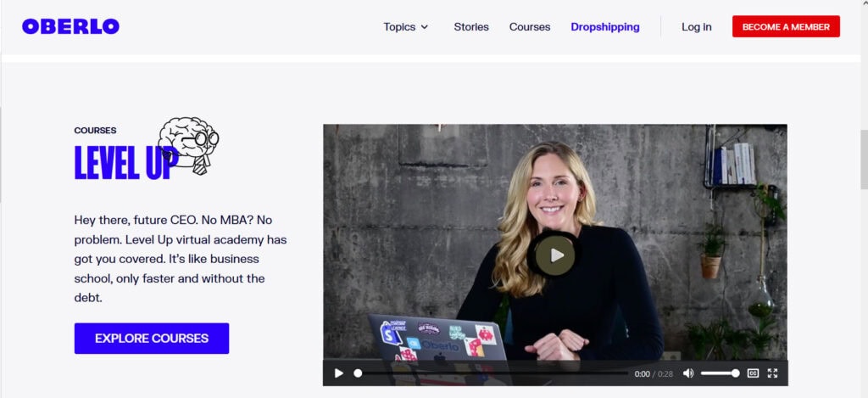
Task: Click the video progress seek bar
Action: (492, 373)
